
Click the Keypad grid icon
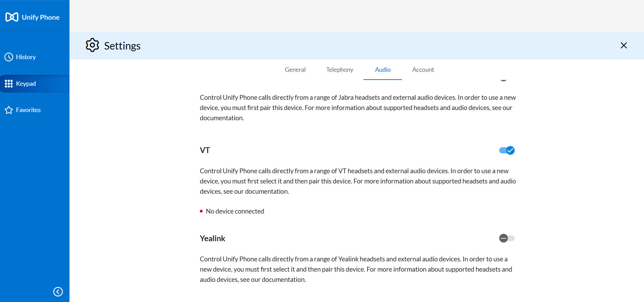coord(9,84)
